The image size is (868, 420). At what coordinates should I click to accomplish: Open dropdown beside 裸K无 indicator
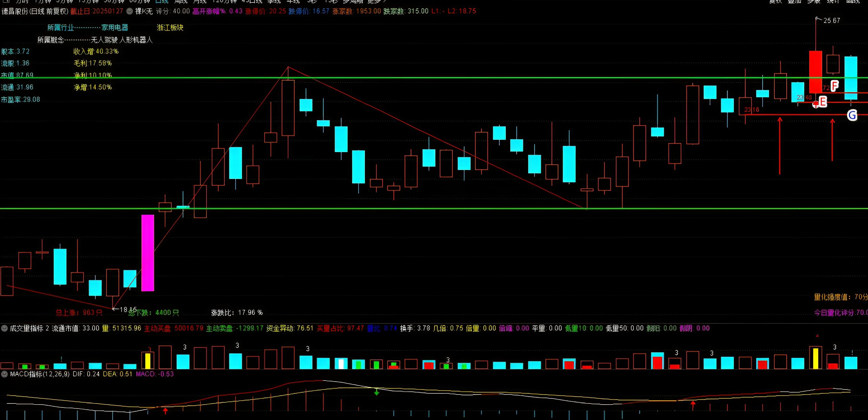pyautogui.click(x=129, y=11)
